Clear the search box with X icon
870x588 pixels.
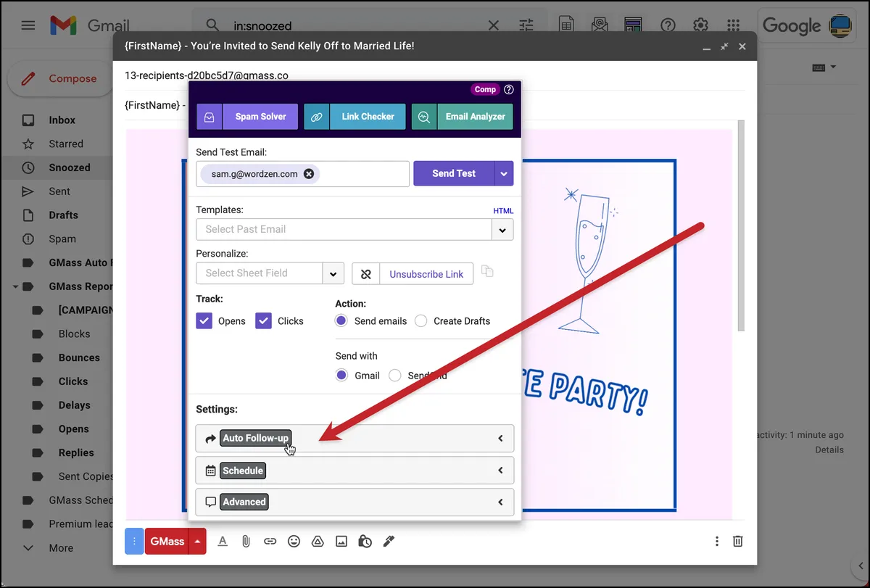click(x=493, y=25)
